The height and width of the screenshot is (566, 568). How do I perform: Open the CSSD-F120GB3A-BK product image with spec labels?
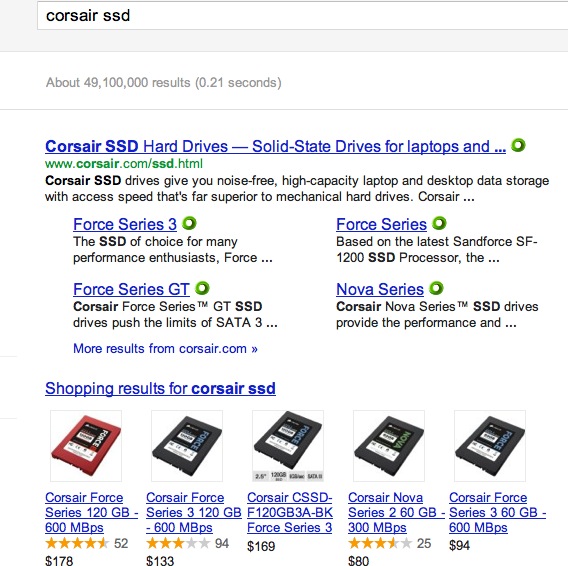(x=288, y=446)
